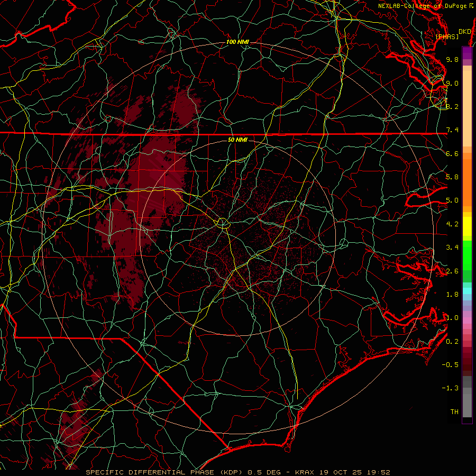Screen dimensions: 476x476
Task: Click the 2.6 legend value
Action: 452,271
